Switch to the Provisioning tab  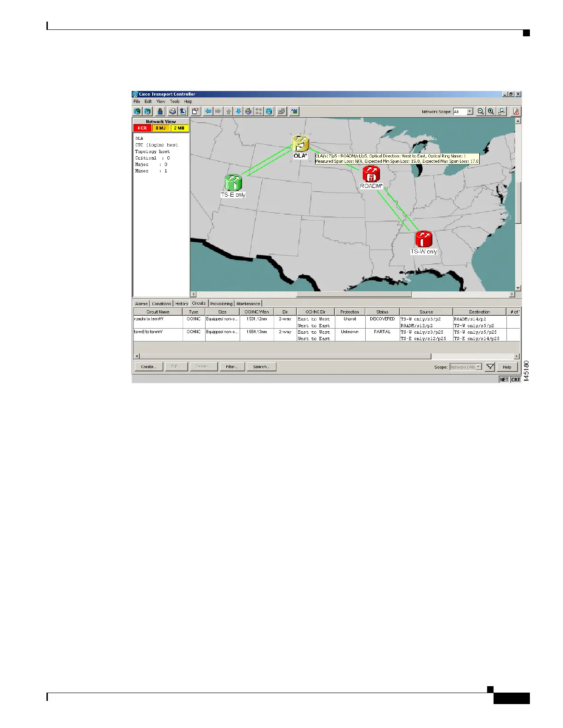click(222, 304)
